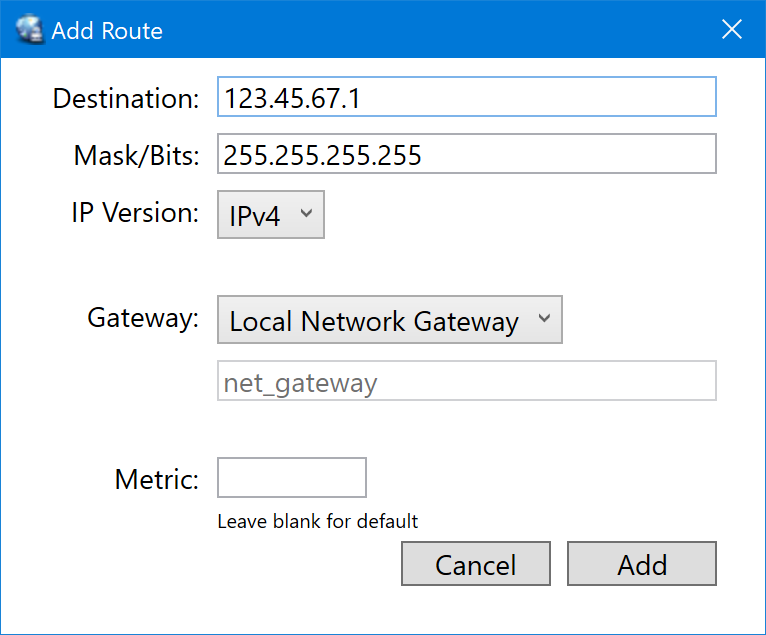Open the IPv4 version combo box
Viewport: 766px width, 635px height.
(x=270, y=215)
